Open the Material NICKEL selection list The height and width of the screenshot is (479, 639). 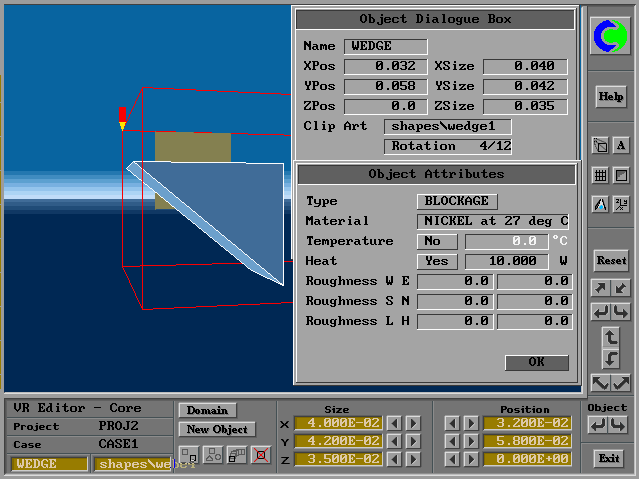[494, 221]
